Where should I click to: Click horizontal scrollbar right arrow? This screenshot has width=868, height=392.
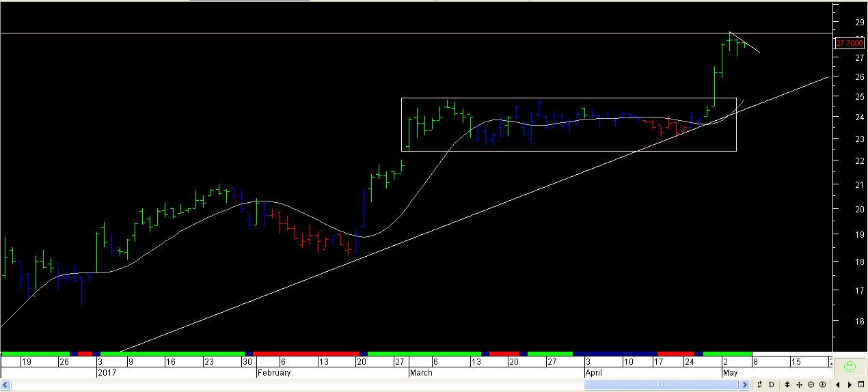point(744,385)
